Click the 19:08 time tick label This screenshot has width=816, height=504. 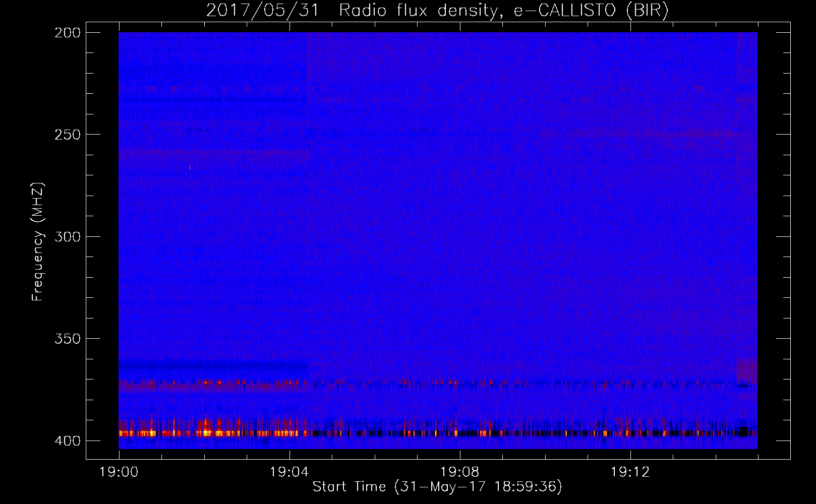click(460, 472)
